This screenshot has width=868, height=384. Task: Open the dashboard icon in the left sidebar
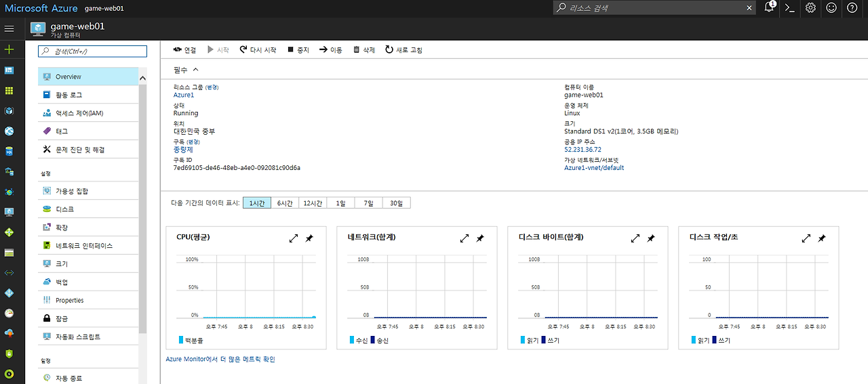point(9,70)
